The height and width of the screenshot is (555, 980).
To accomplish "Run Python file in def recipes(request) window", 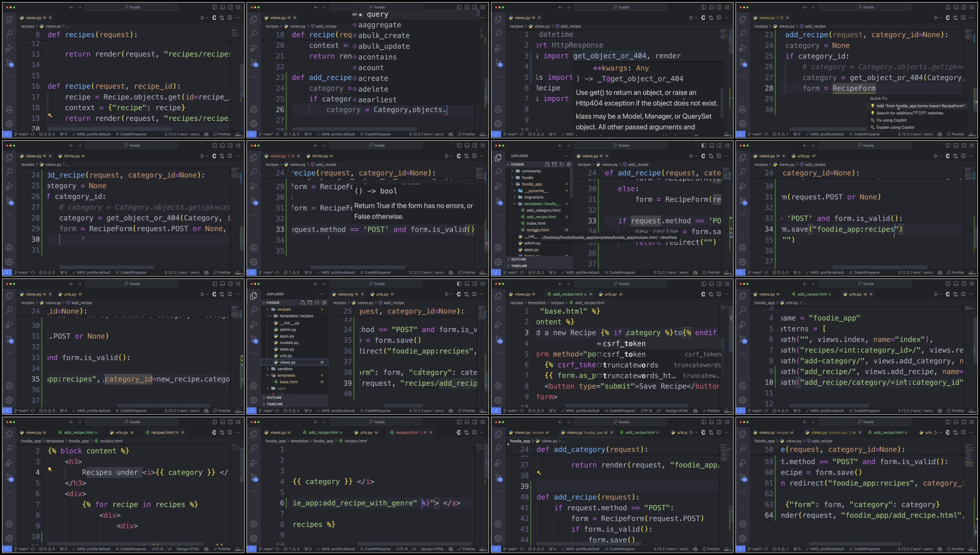I will click(202, 18).
